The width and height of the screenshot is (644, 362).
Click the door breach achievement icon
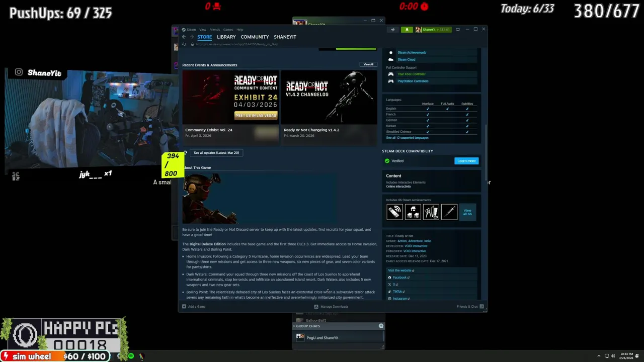pos(431,212)
